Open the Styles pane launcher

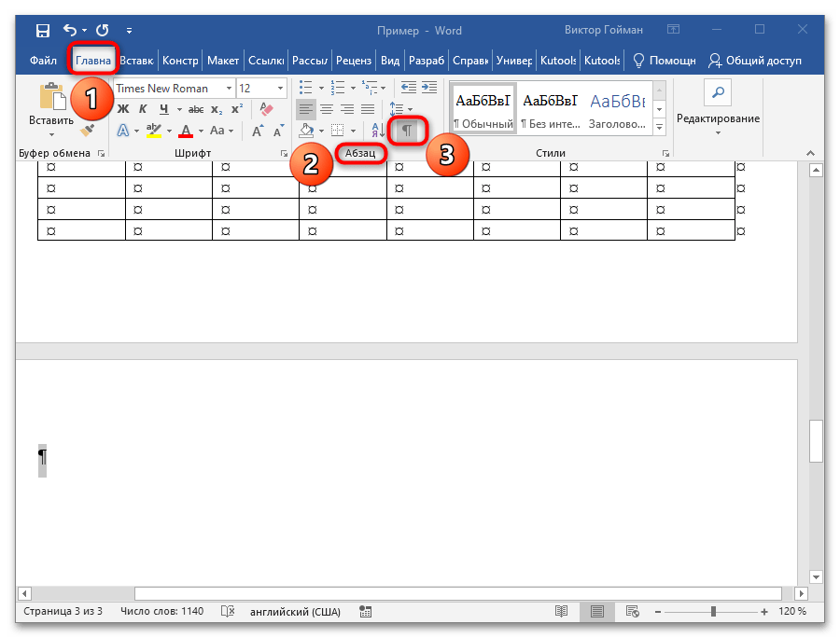pos(665,154)
